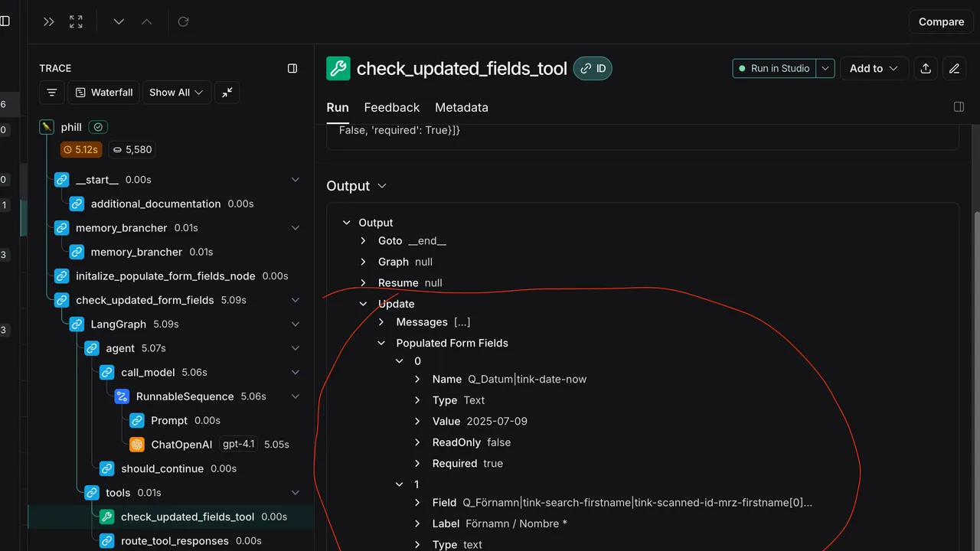Collapse the Update entry

364,304
